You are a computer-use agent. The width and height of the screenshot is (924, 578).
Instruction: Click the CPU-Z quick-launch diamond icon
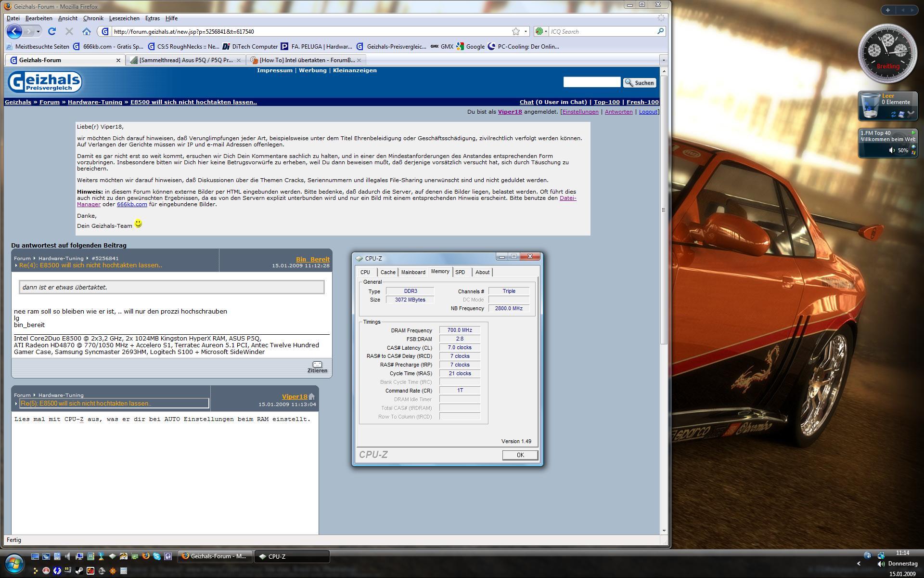tap(113, 556)
